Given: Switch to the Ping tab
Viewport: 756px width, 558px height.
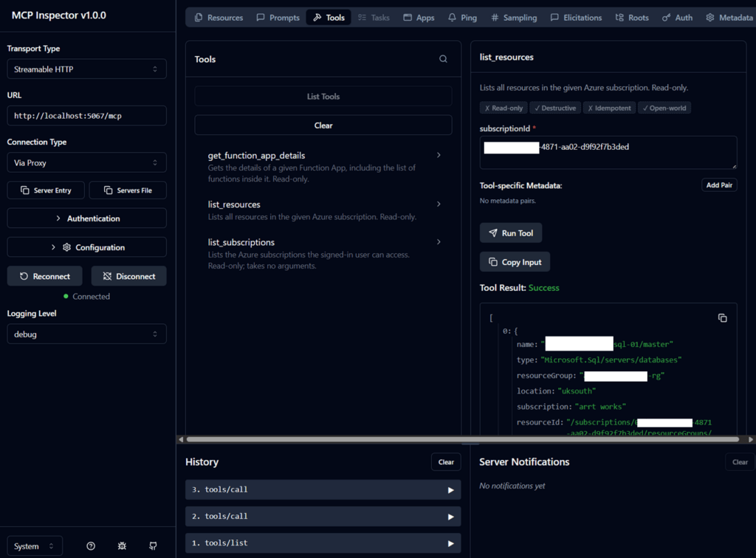Looking at the screenshot, I should point(462,18).
